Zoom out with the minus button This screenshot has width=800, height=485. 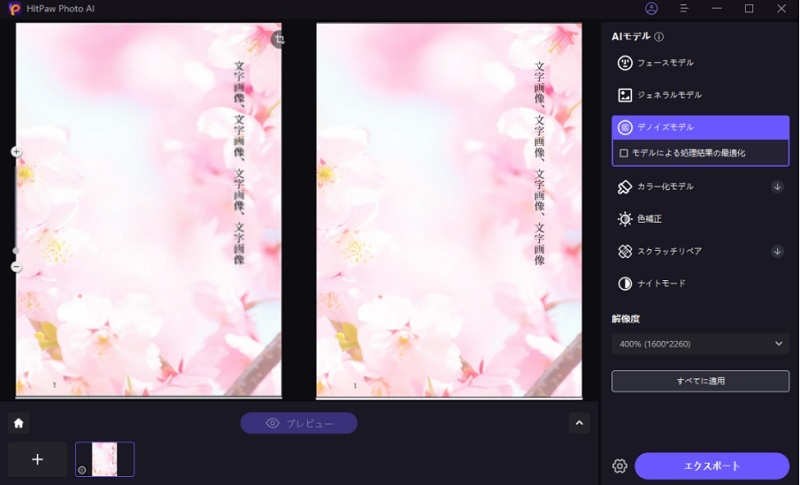[x=16, y=267]
